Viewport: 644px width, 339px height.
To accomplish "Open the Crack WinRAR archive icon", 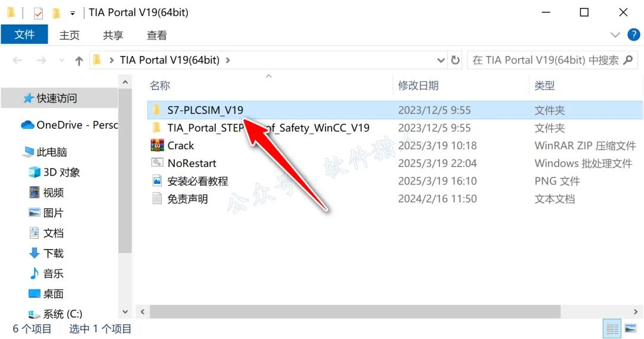I will (x=157, y=146).
